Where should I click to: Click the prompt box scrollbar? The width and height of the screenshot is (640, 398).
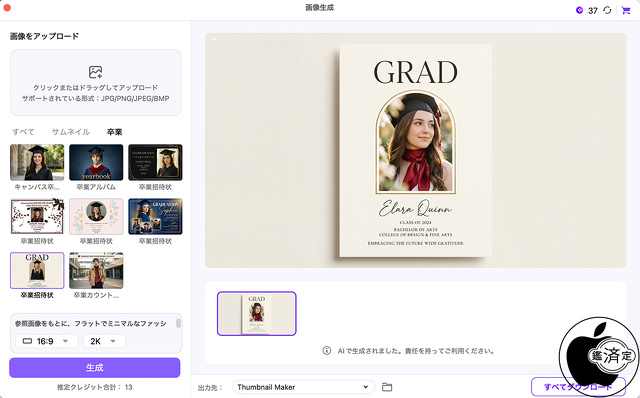click(x=178, y=323)
